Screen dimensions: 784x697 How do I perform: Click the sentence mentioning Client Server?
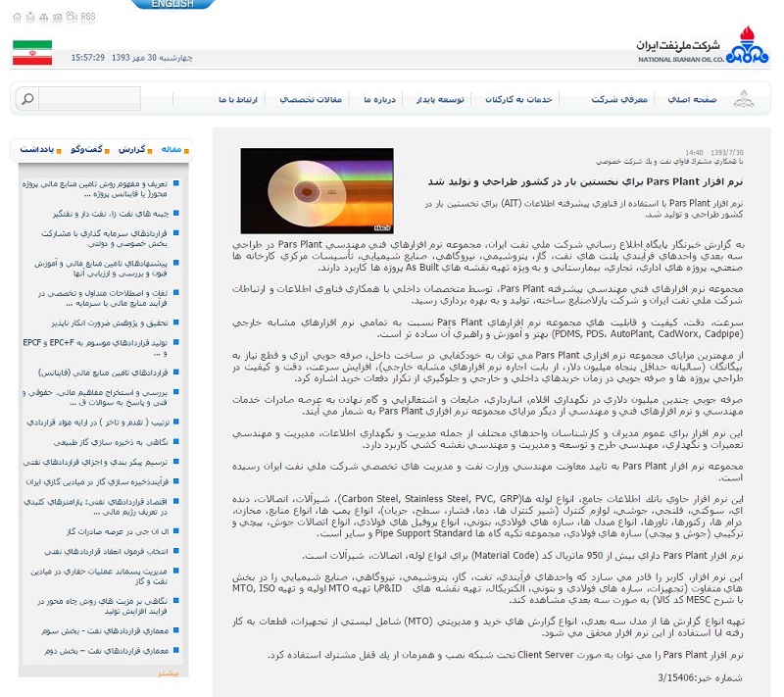pyautogui.click(x=505, y=655)
